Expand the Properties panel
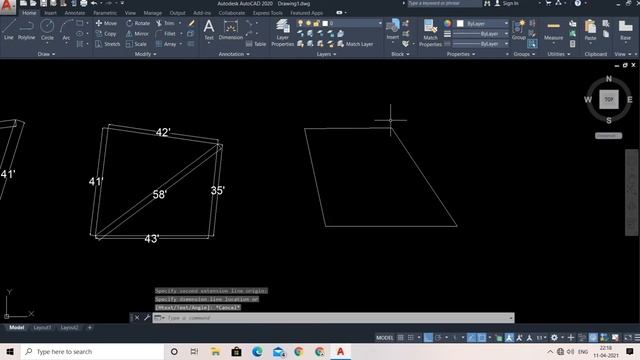Viewport: 640px width, 360px height. 461,54
